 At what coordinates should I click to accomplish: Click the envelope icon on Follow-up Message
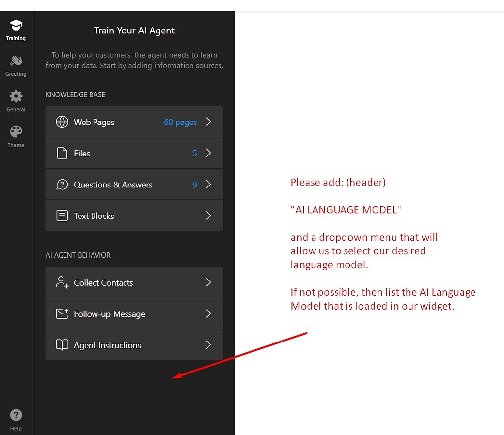tap(62, 313)
